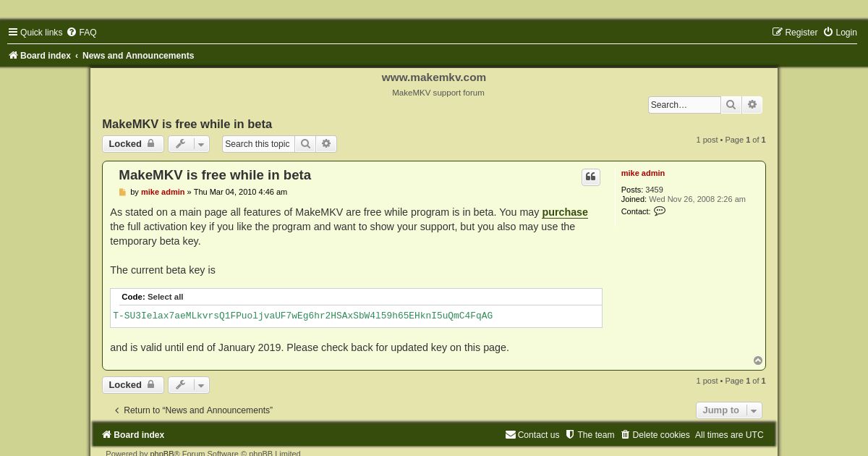The width and height of the screenshot is (868, 456).
Task: Click the bottom Locked button
Action: (132, 385)
